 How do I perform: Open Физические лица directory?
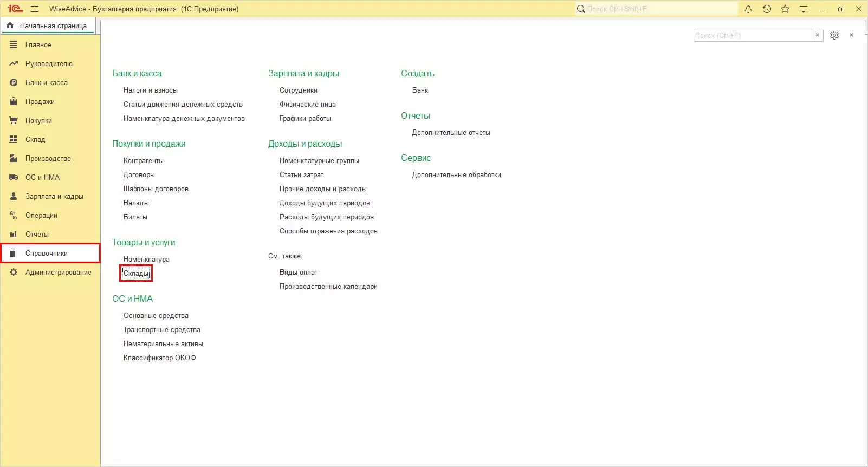(308, 104)
